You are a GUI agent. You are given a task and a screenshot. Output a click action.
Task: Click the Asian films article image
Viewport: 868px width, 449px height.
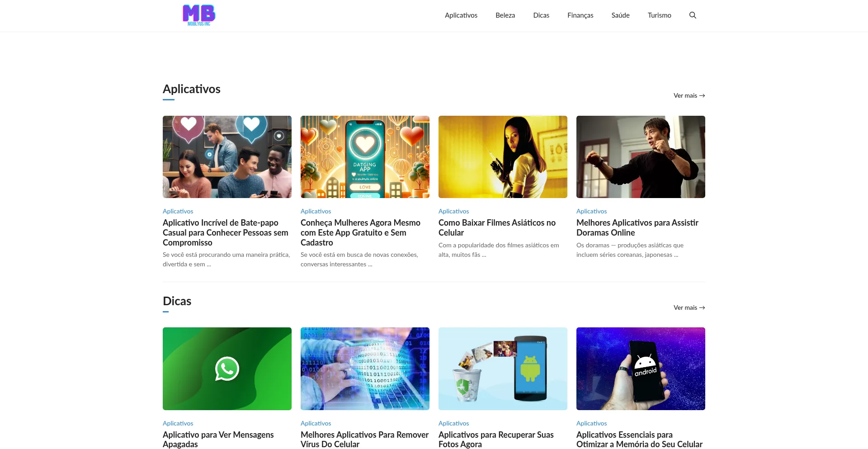(x=503, y=157)
